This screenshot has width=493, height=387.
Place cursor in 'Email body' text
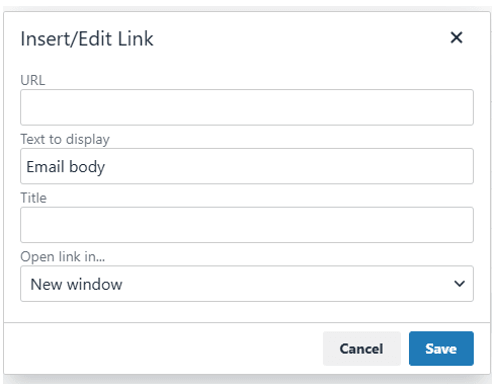[x=66, y=167]
